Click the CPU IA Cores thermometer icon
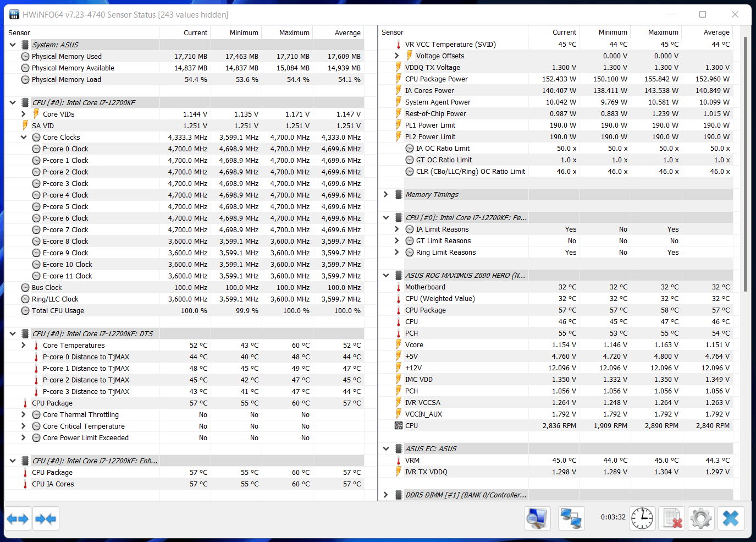 point(25,484)
